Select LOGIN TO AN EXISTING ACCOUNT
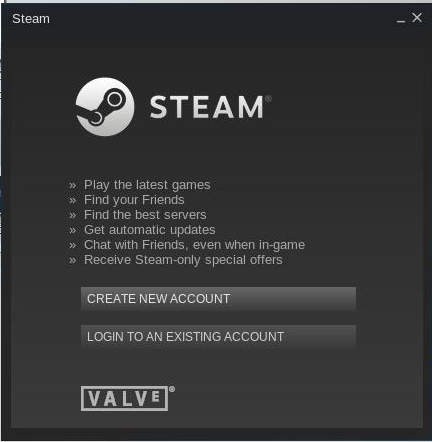432x442 pixels. [218, 336]
